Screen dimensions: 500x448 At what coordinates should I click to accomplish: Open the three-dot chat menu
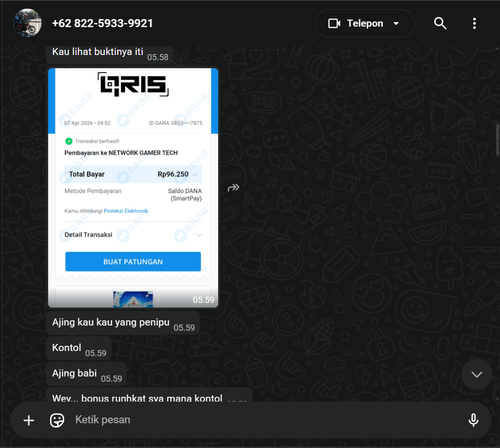click(x=474, y=23)
